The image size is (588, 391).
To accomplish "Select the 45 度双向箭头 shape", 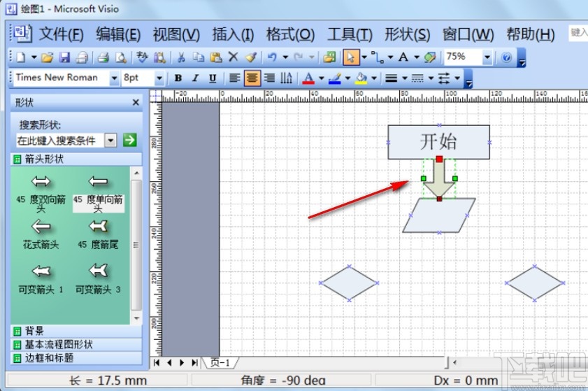I will [41, 193].
